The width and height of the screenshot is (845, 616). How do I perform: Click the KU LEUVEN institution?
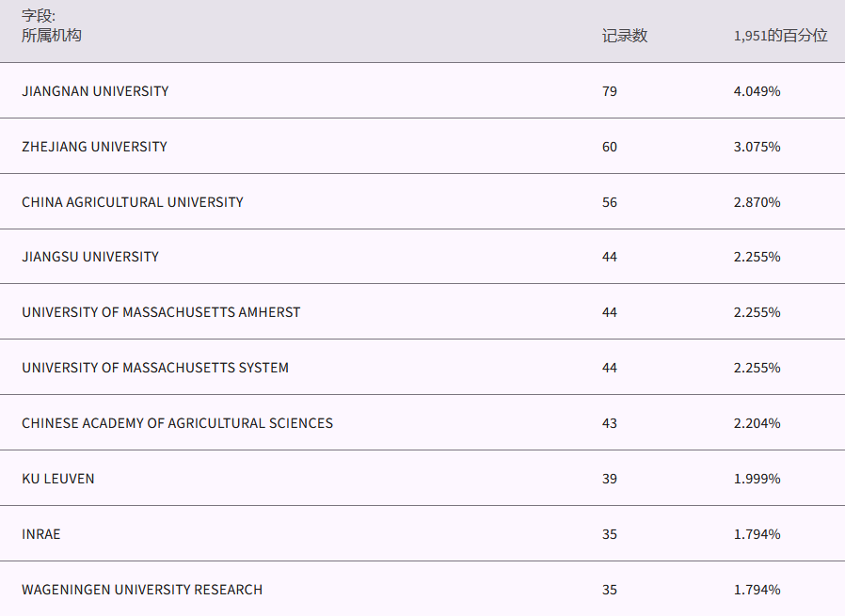58,479
